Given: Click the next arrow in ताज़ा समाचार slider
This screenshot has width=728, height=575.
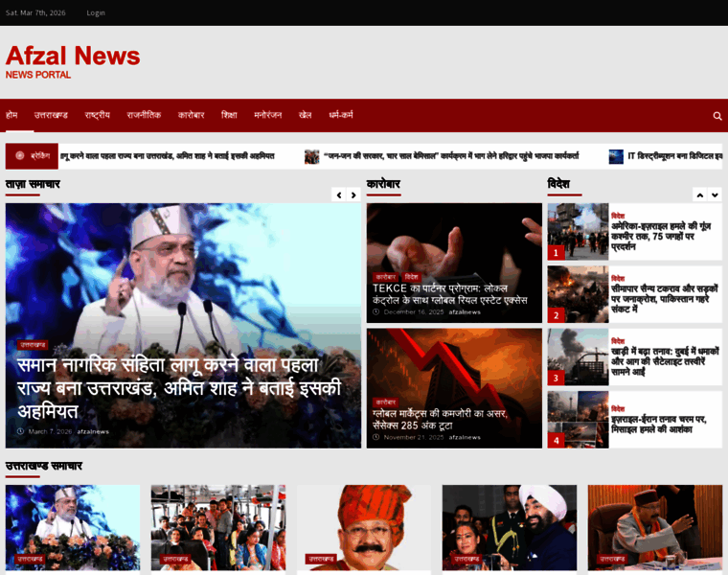Looking at the screenshot, I should [x=353, y=195].
